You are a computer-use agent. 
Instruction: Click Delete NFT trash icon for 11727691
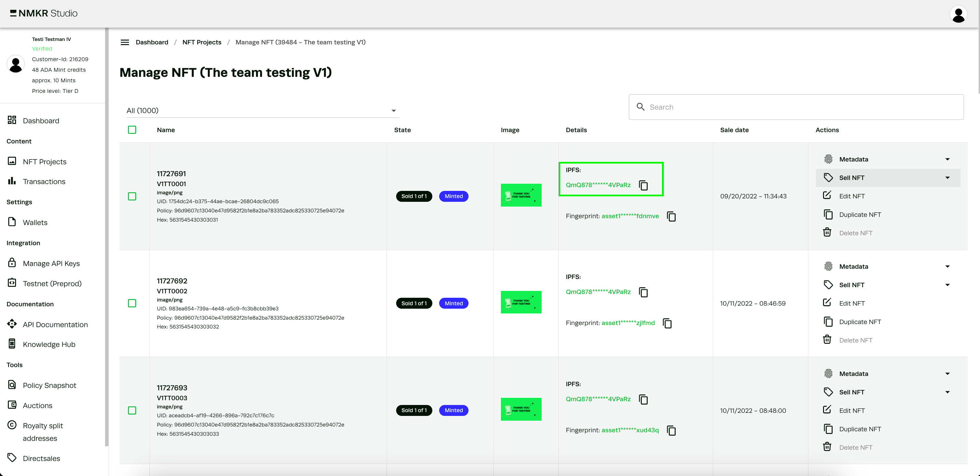(827, 233)
